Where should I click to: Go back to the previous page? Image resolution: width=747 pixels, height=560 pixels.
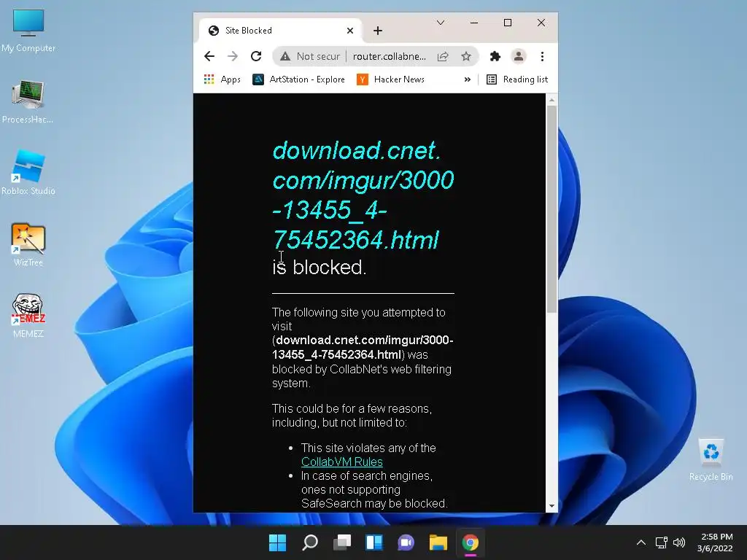[x=209, y=56]
